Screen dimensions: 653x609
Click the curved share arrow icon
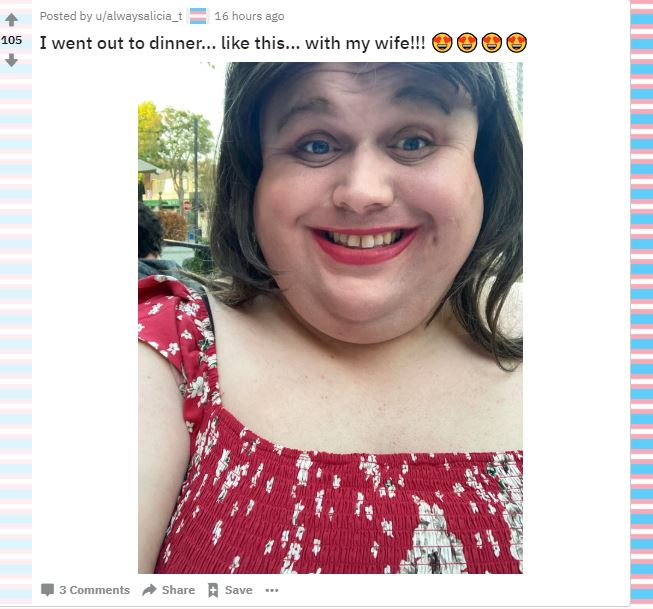coord(149,590)
